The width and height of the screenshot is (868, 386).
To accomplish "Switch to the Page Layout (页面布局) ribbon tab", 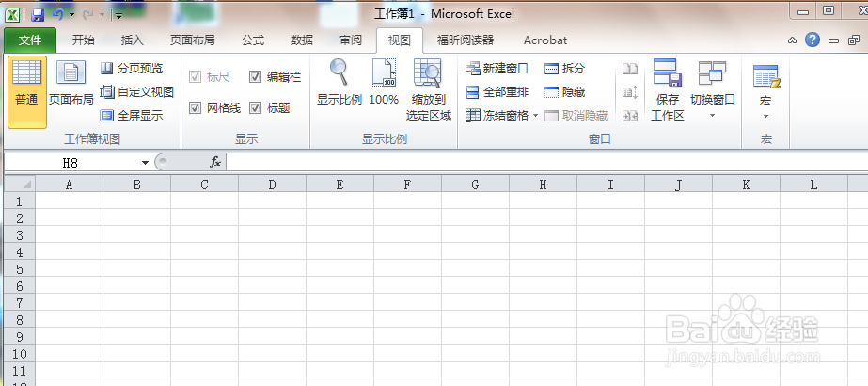I will (x=192, y=40).
